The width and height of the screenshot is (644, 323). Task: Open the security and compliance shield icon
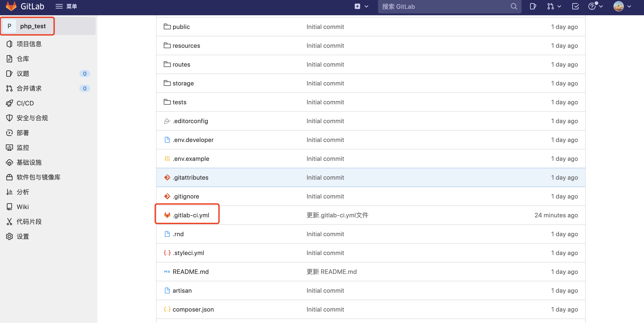[x=9, y=118]
